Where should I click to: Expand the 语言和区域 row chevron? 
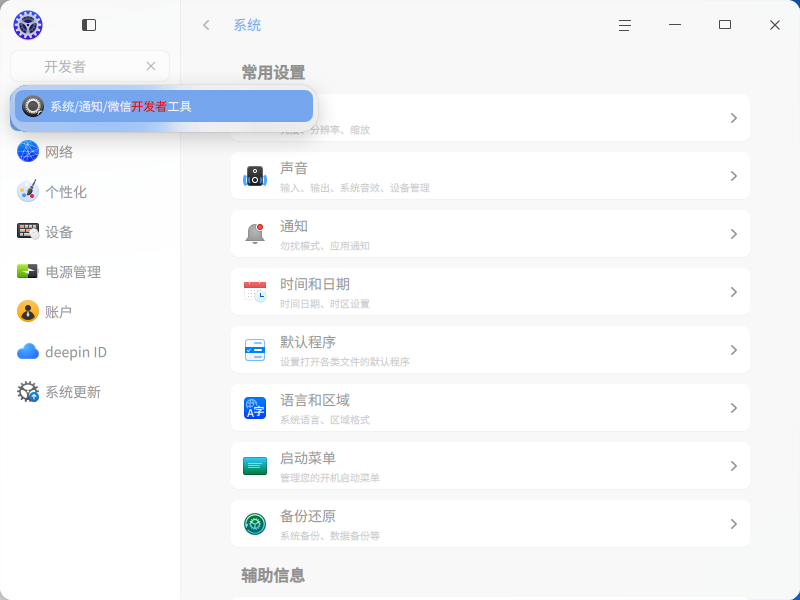point(733,408)
